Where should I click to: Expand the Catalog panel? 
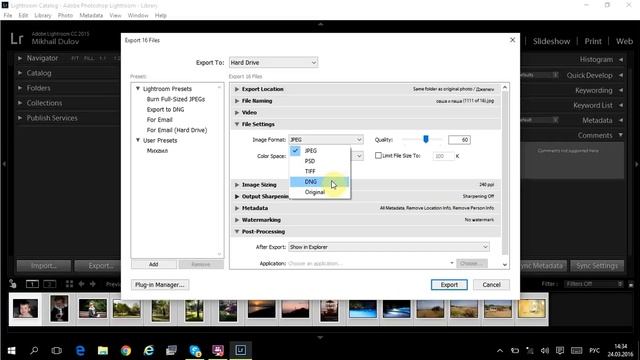20,73
